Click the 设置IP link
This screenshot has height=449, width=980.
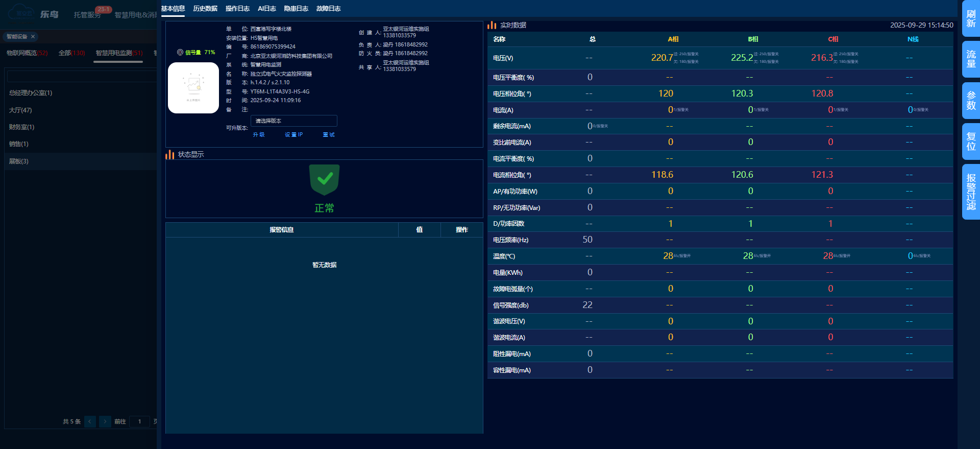click(x=293, y=135)
